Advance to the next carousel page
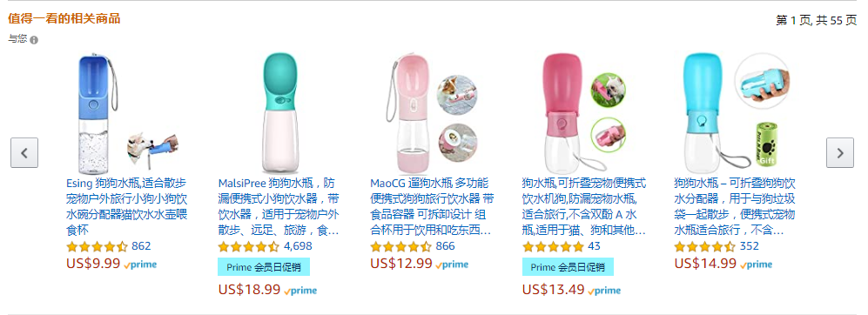This screenshot has height=315, width=868. click(840, 153)
